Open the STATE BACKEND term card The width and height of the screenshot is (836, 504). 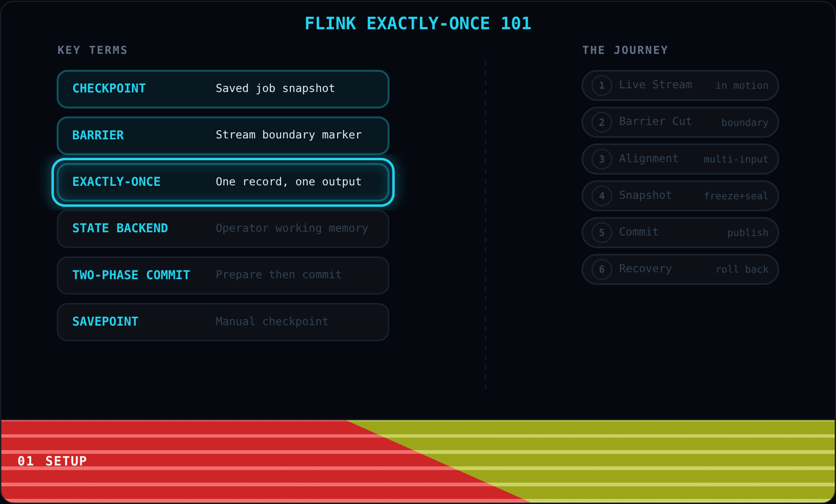(x=223, y=229)
